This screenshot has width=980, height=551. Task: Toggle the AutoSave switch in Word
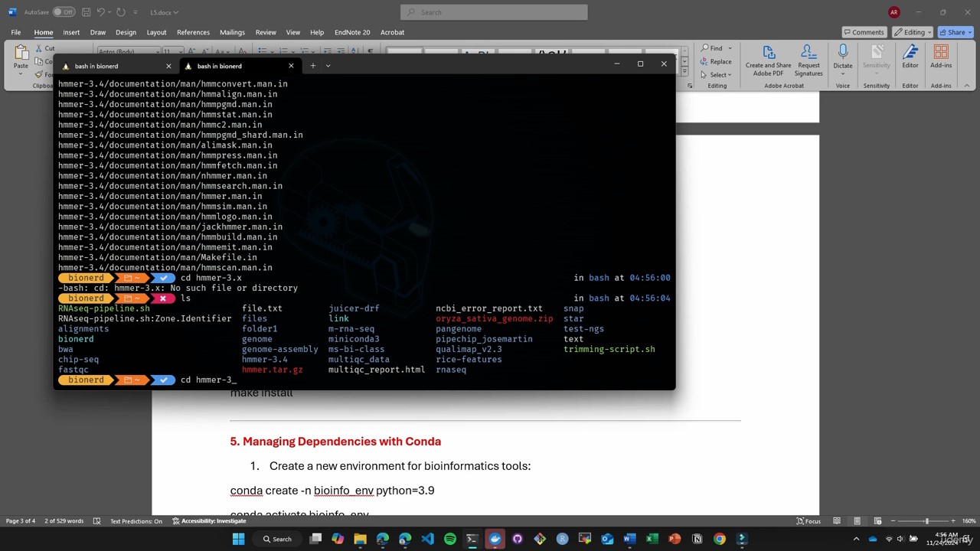coord(63,12)
